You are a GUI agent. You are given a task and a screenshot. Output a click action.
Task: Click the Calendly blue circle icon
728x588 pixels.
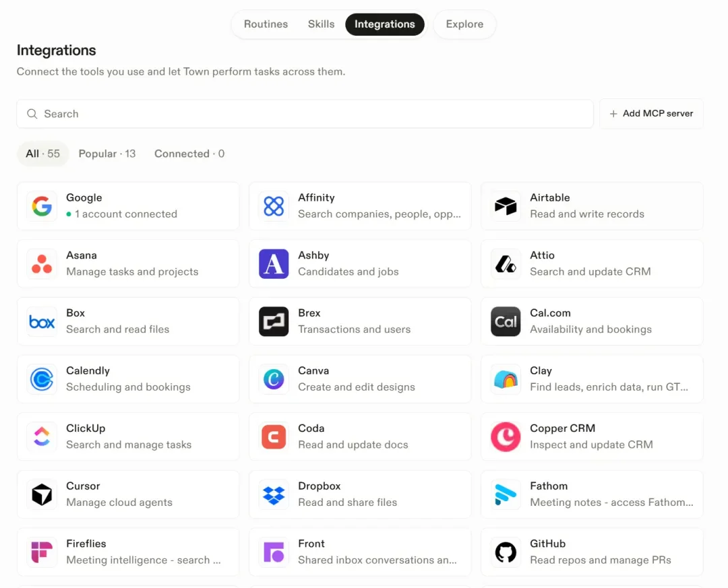click(42, 379)
